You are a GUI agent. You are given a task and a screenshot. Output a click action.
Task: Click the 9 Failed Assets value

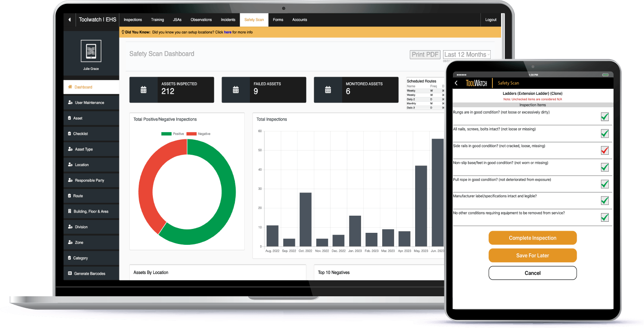point(256,91)
